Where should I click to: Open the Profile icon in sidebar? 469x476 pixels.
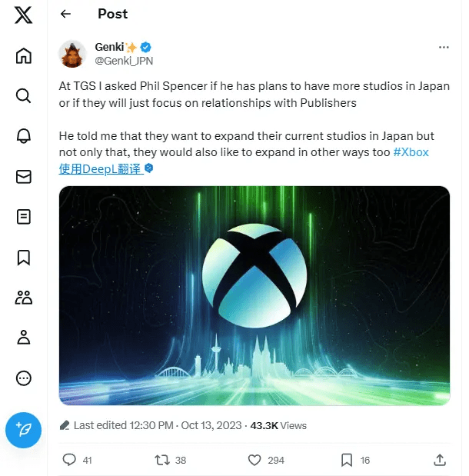(24, 337)
